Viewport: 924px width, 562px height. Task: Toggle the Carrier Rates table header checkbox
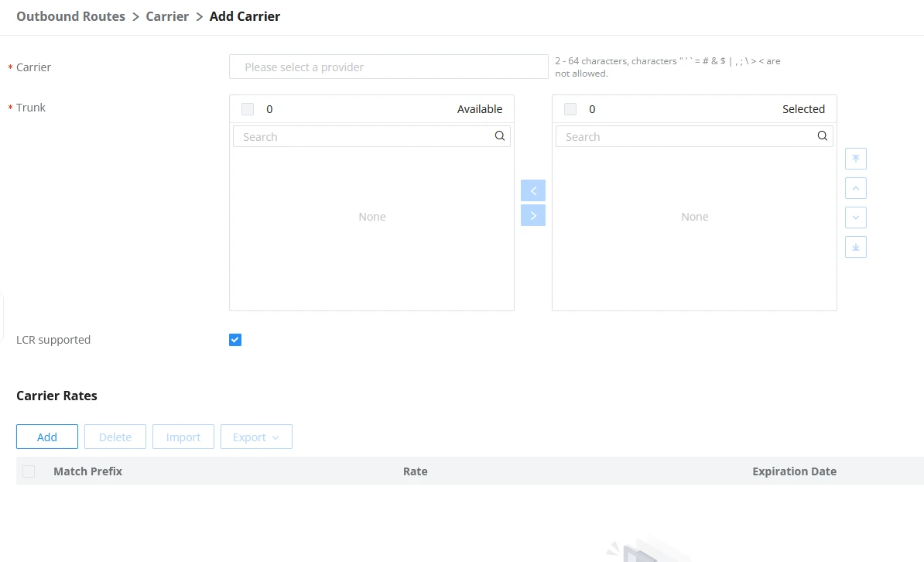tap(29, 471)
